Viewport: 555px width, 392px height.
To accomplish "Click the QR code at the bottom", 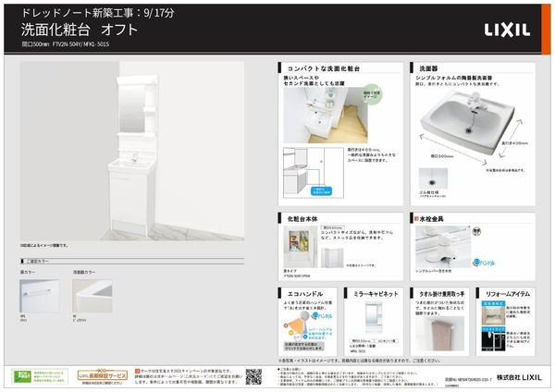I will [x=253, y=376].
